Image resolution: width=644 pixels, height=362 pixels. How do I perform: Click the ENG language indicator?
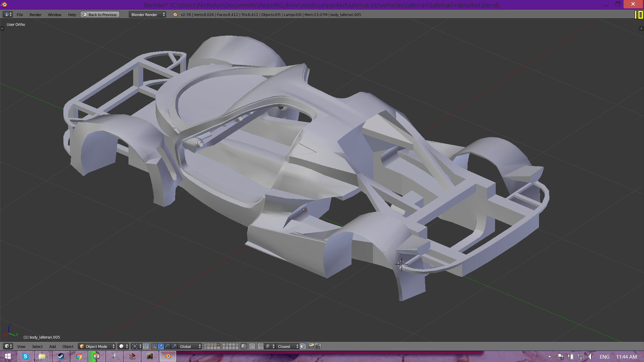604,357
